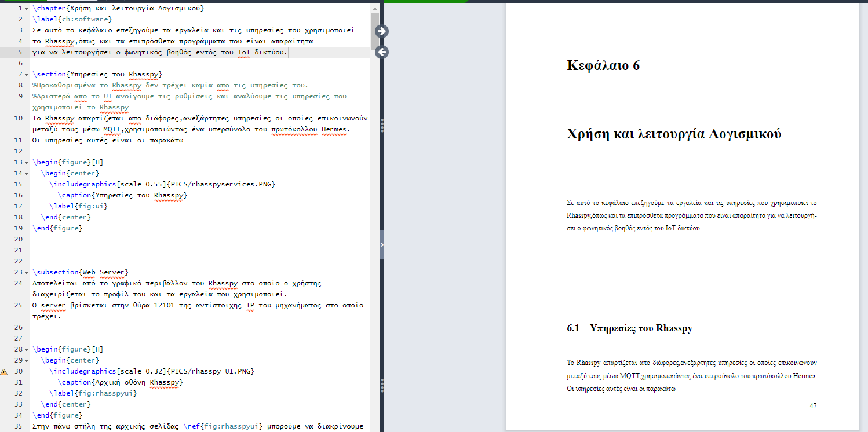Click the \label{fig:ui} line
868x432 pixels.
78,207
